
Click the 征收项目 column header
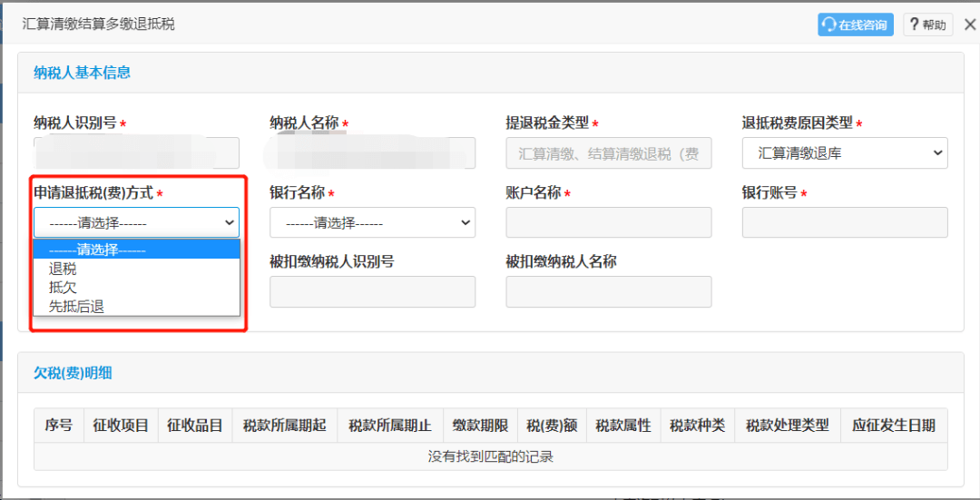click(x=121, y=425)
